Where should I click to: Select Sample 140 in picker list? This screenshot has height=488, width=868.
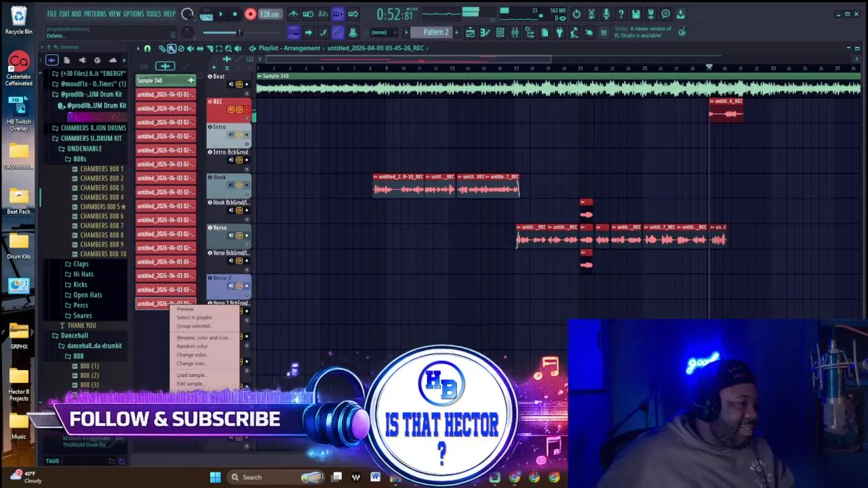coord(166,80)
